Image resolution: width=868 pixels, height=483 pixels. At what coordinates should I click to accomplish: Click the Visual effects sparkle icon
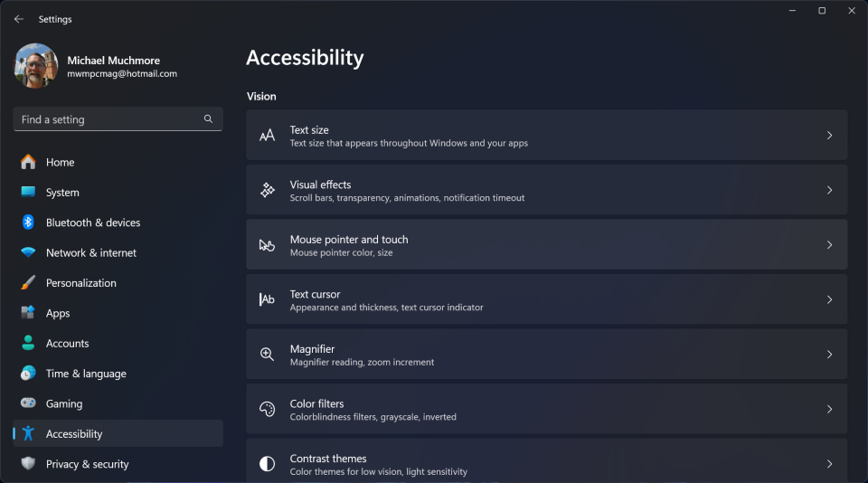267,190
